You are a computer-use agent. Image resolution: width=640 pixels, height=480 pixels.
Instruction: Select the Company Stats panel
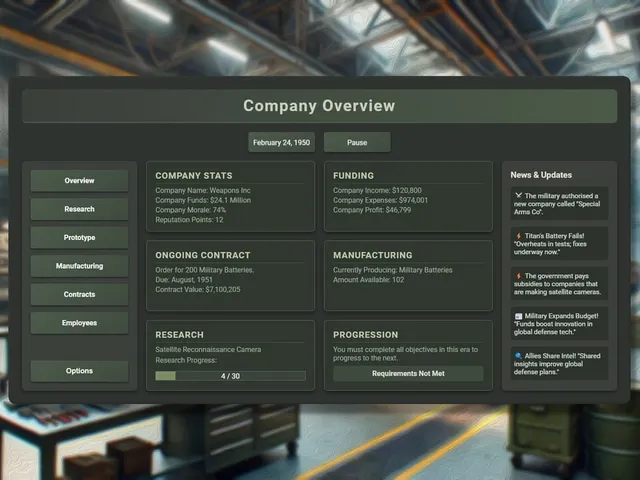(230, 196)
